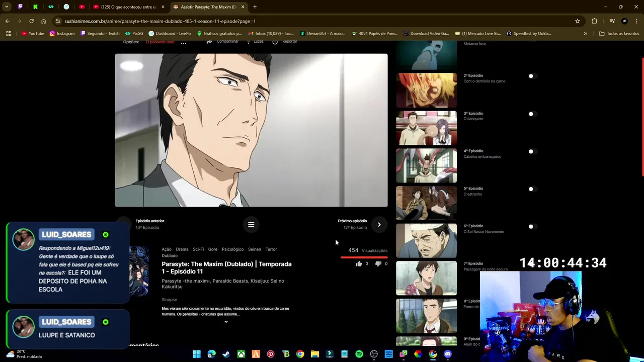This screenshot has height=362, width=644.
Task: Open the Seguindo - Twitch bookmark
Action: (100, 34)
